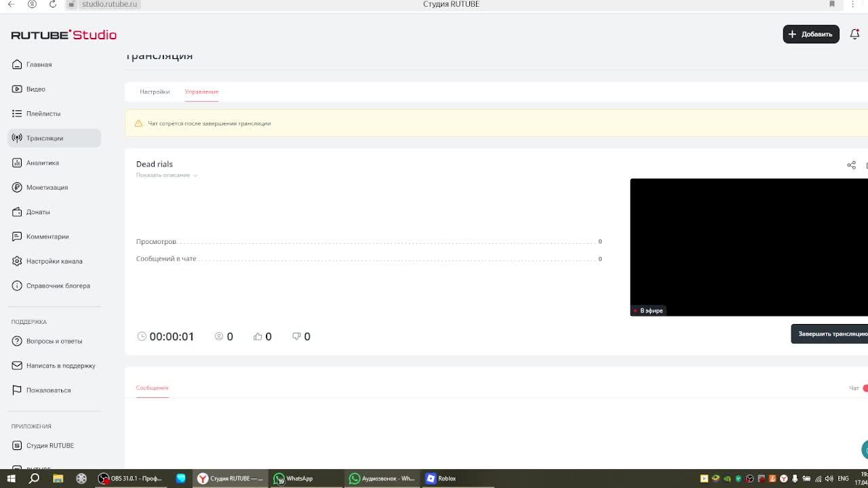This screenshot has height=488, width=868.
Task: Expand Показать описание
Action: [x=167, y=175]
